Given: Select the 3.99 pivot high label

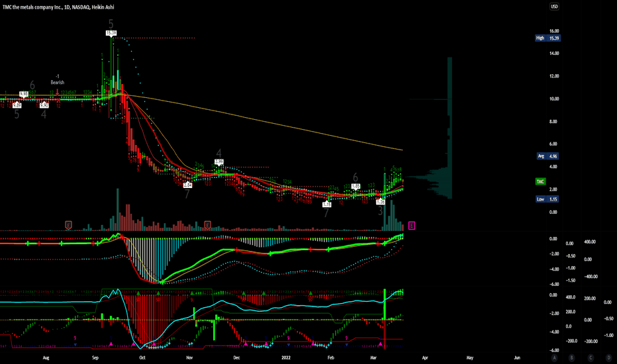Looking at the screenshot, I should point(219,161).
